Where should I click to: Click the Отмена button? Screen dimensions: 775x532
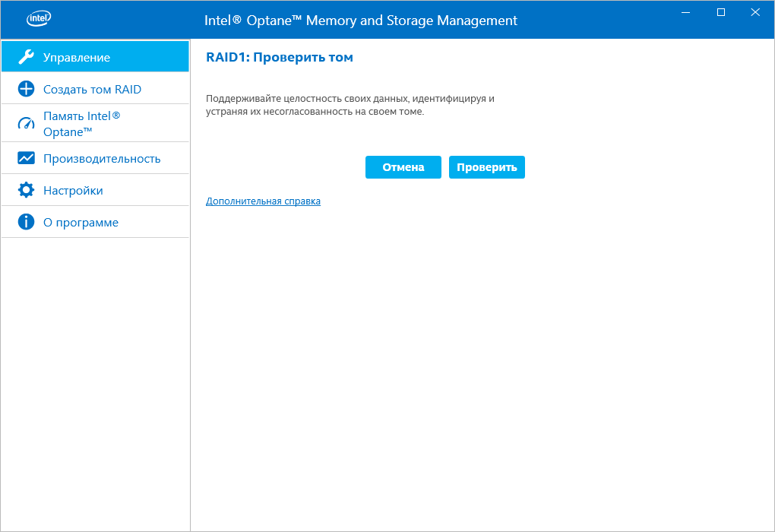pos(403,167)
